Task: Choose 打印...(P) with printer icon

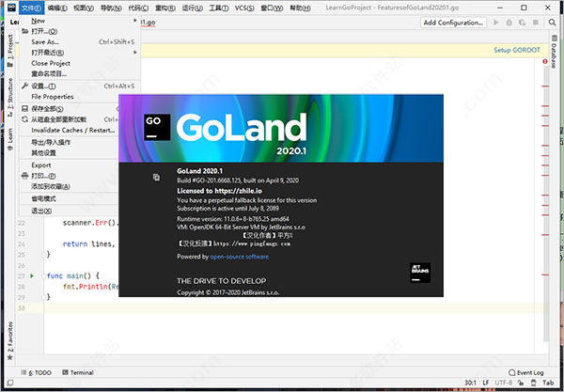Action: [x=69, y=176]
